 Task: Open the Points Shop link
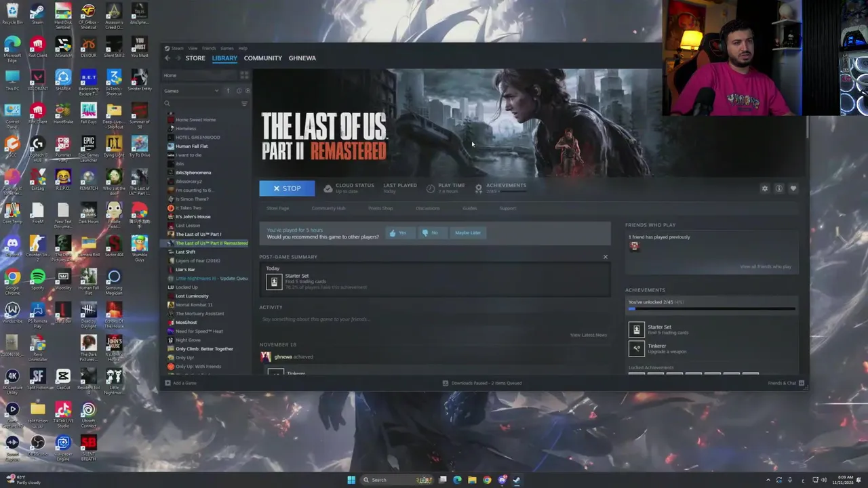tap(380, 208)
